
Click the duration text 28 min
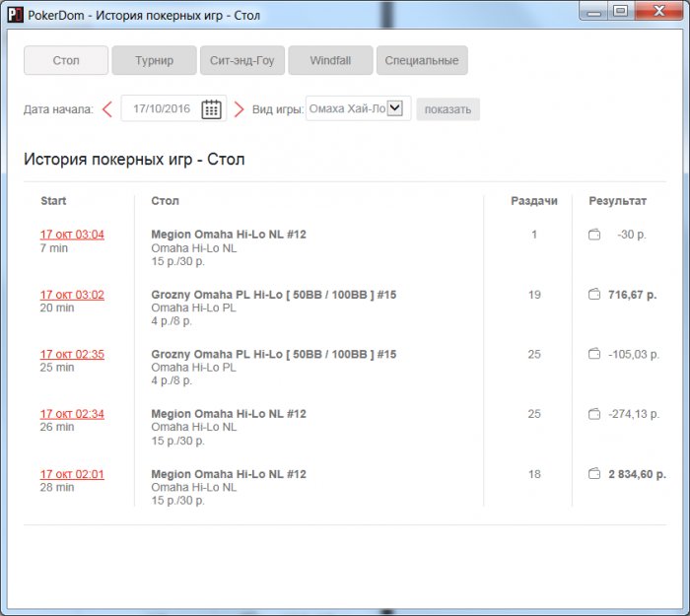tap(57, 487)
